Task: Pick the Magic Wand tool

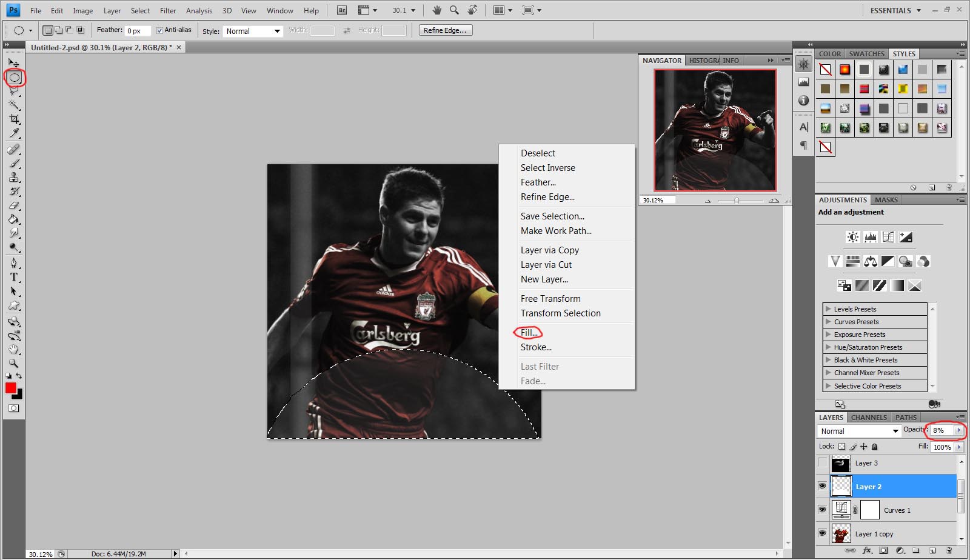Action: click(13, 105)
